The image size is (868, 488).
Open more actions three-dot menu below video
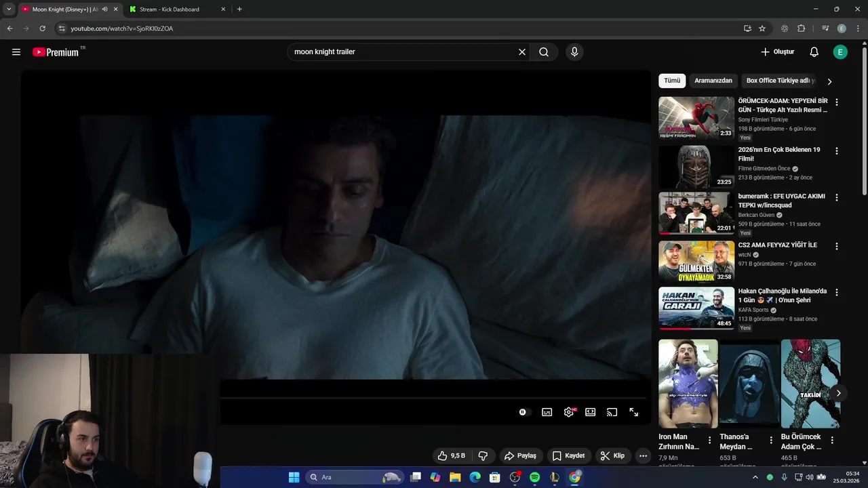[x=643, y=456]
